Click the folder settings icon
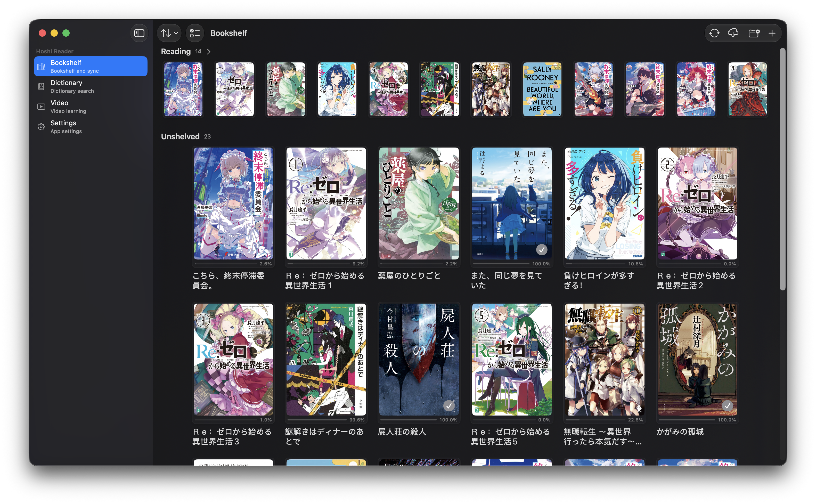 tap(754, 33)
